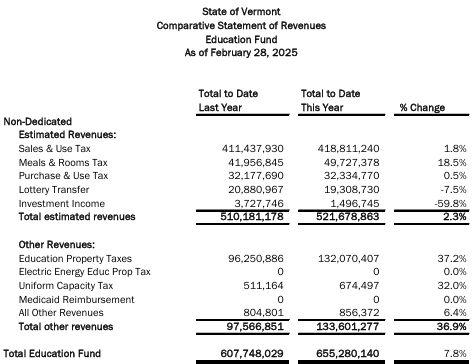Click the value 674,497

[x=359, y=286]
